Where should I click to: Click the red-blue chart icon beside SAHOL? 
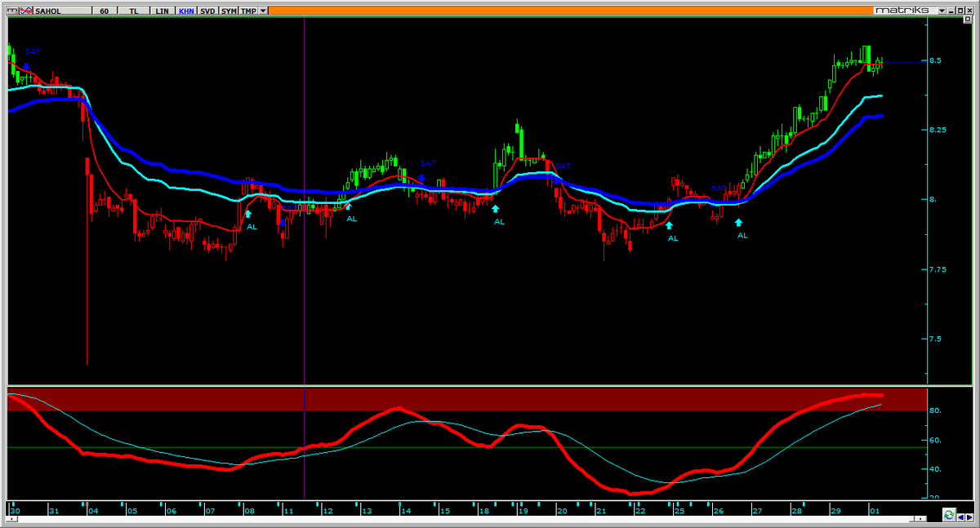pos(26,11)
